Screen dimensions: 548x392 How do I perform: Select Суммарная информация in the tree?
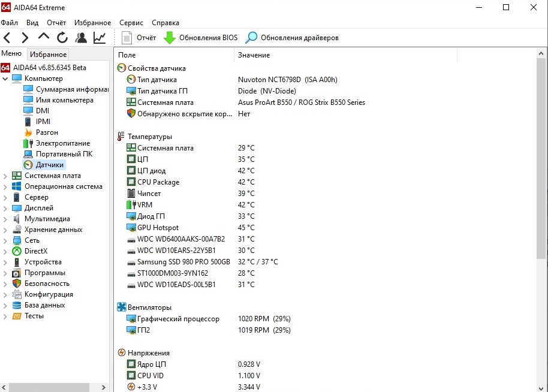pos(67,89)
